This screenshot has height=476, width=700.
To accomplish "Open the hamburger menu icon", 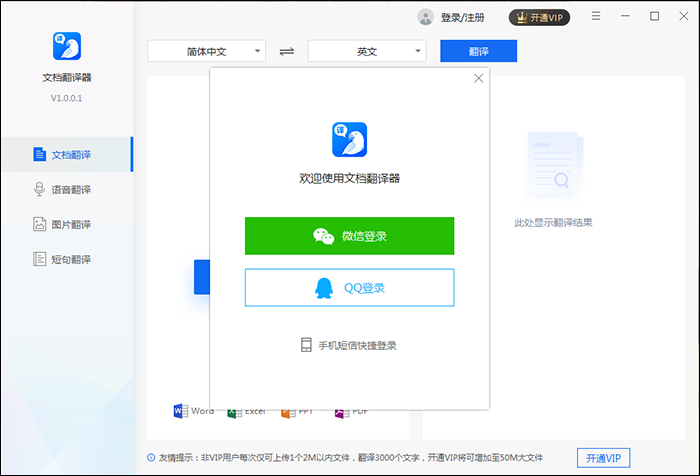I will 596,16.
